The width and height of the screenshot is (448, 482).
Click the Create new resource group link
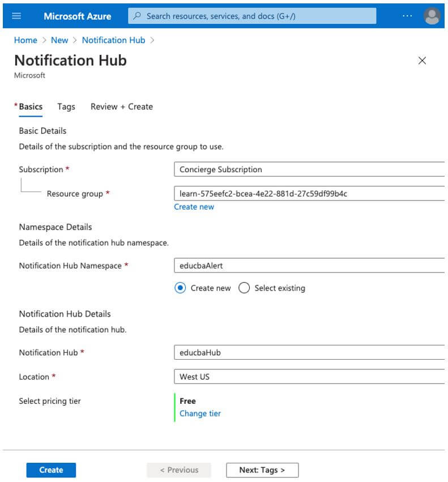(x=194, y=207)
